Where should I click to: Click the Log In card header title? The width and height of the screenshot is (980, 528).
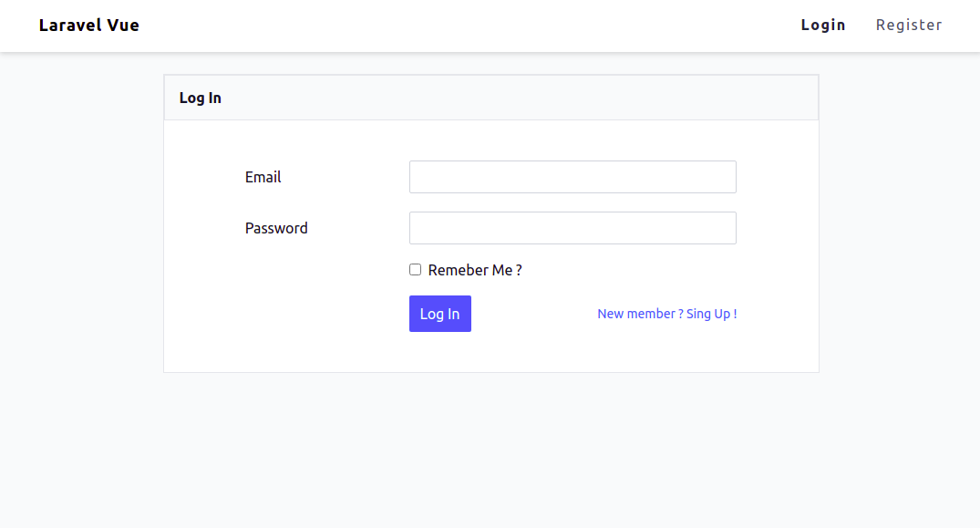(200, 98)
